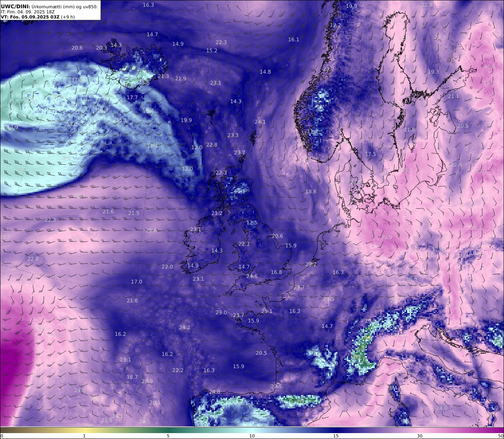
Task: Select the 11.4 value southwest of Iceland
Action: point(152,146)
